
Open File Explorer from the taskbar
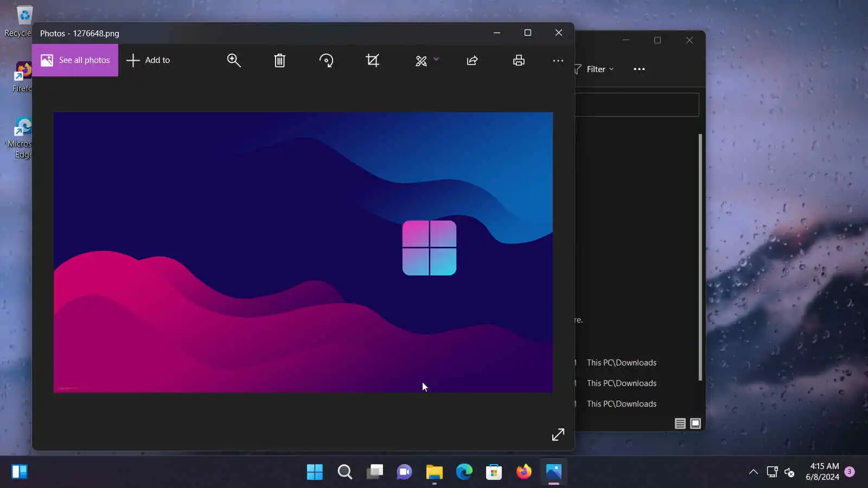pos(434,472)
